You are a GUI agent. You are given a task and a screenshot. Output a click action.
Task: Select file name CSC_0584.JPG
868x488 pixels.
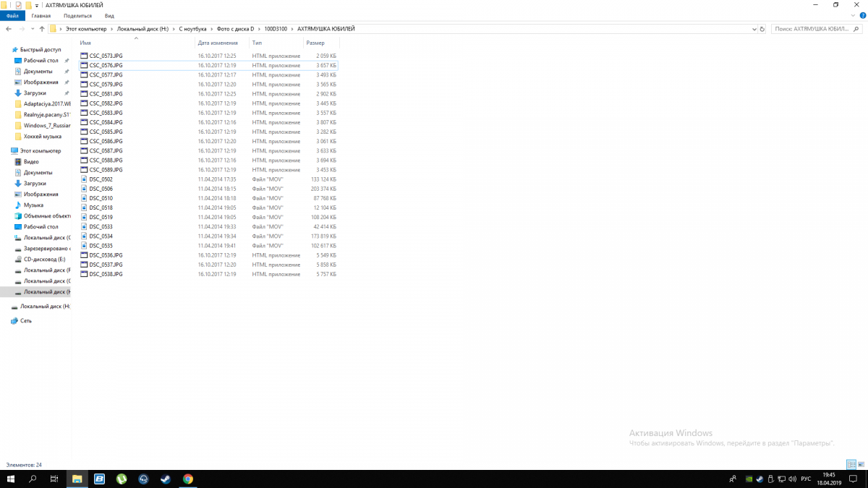click(x=106, y=122)
